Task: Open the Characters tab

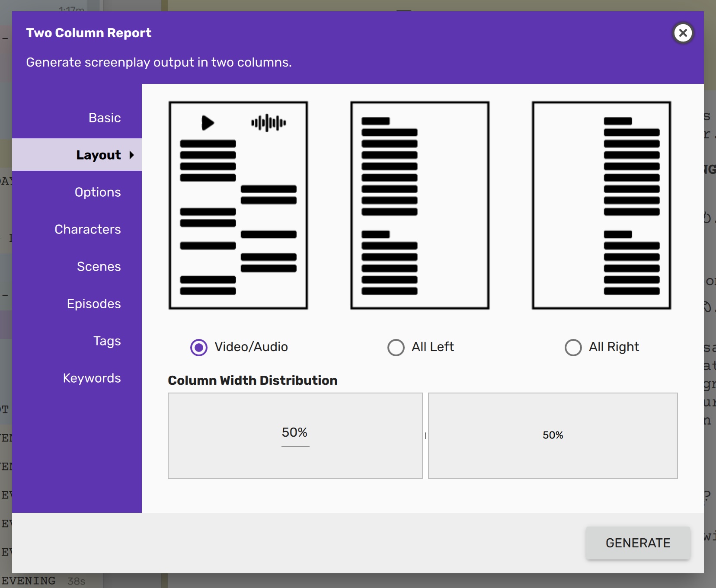Action: pos(88,229)
